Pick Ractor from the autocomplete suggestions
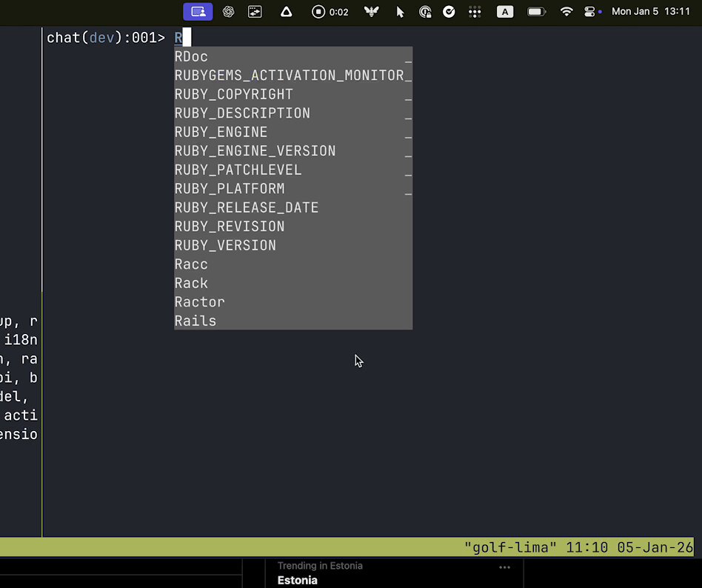 point(293,302)
